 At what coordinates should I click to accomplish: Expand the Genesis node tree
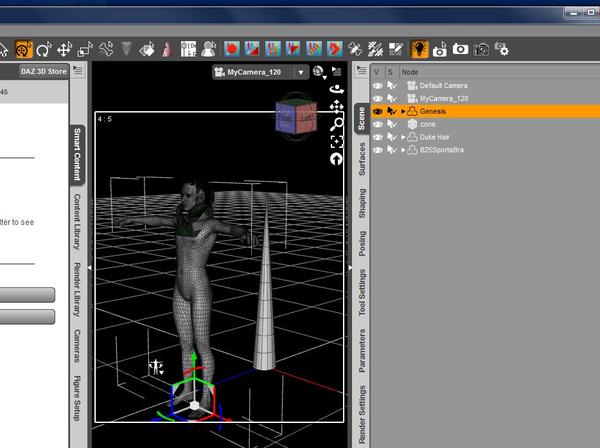click(403, 111)
